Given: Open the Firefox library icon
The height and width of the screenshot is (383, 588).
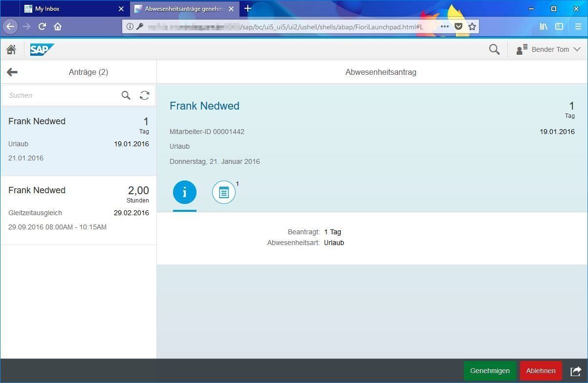Looking at the screenshot, I should click(x=543, y=26).
